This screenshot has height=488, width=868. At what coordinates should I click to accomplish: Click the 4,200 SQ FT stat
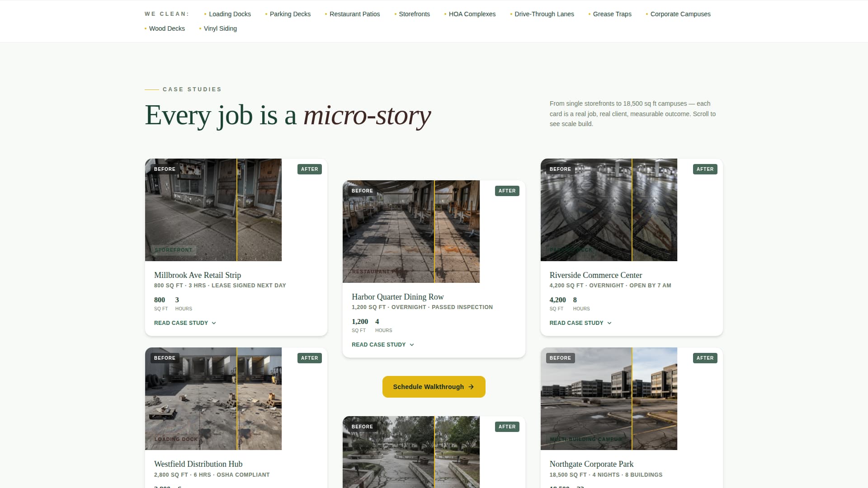[557, 304]
